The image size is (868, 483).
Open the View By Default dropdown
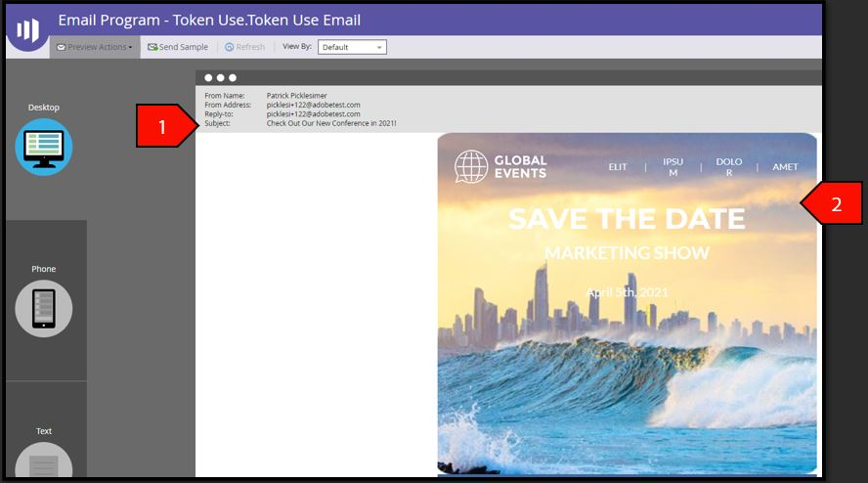[352, 47]
